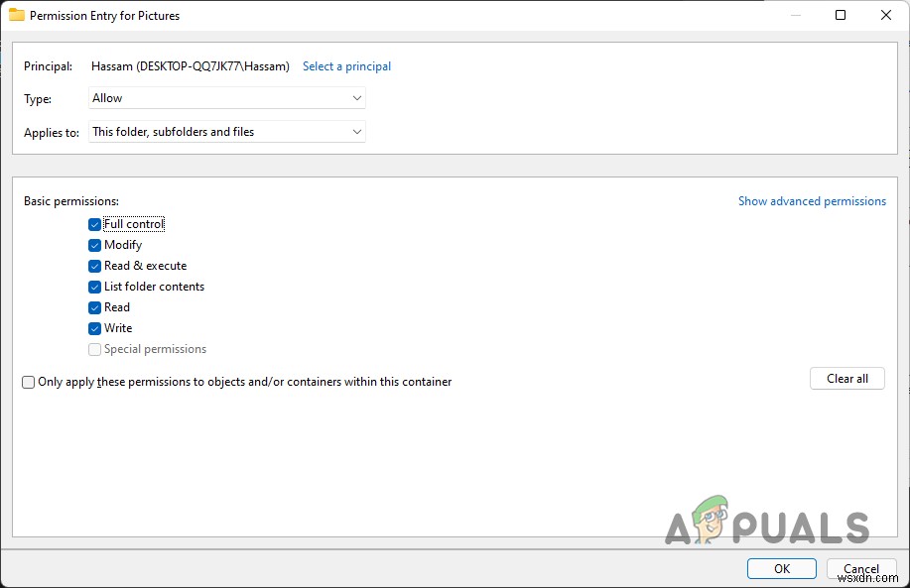Minimize the Permission Entry window
The height and width of the screenshot is (588, 910).
(x=795, y=15)
